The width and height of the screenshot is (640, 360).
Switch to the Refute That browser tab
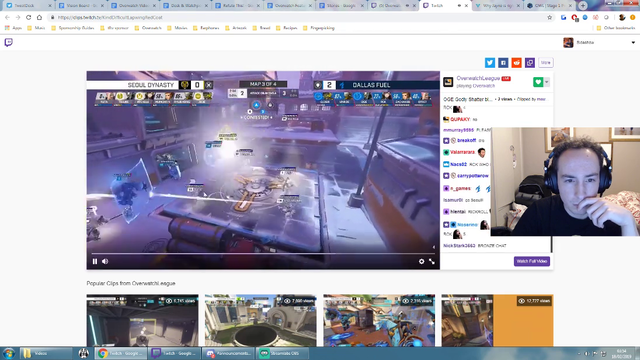point(238,6)
